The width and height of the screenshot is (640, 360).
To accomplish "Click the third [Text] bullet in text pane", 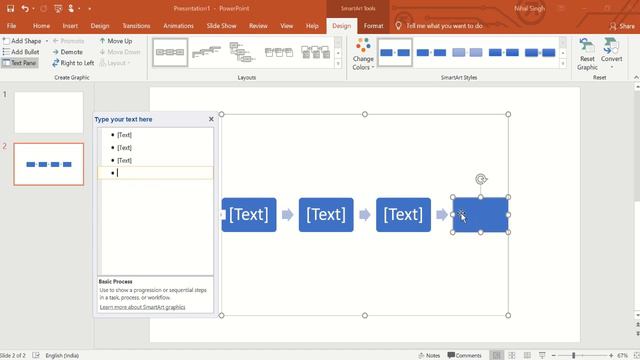I will pos(124,160).
